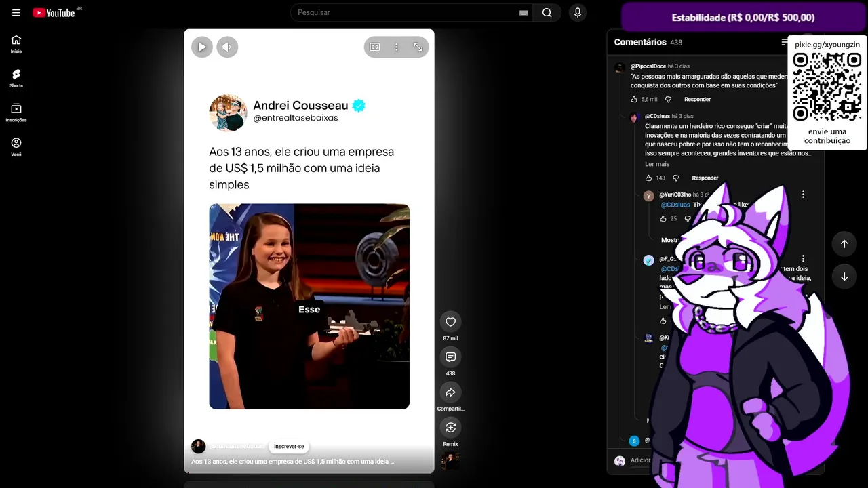Expand @CDsluas's comment with Ler mais

[657, 164]
